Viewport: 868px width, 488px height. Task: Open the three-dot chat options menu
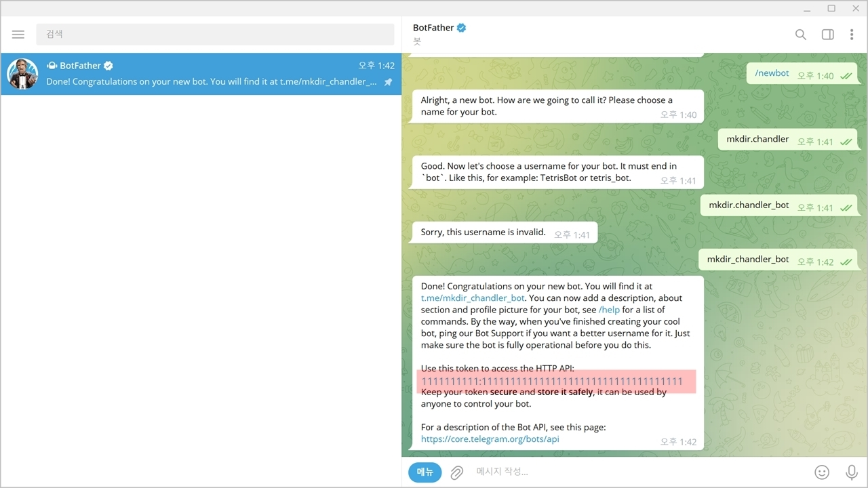(x=852, y=35)
